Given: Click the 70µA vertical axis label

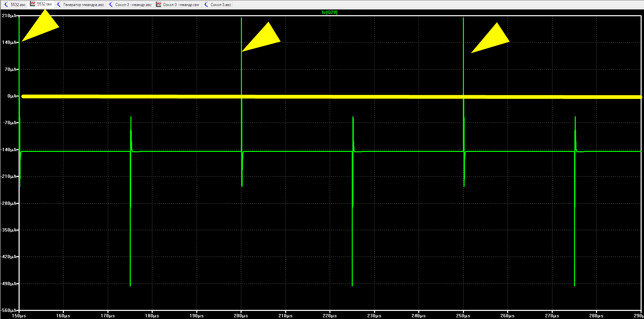Looking at the screenshot, I should coord(10,69).
